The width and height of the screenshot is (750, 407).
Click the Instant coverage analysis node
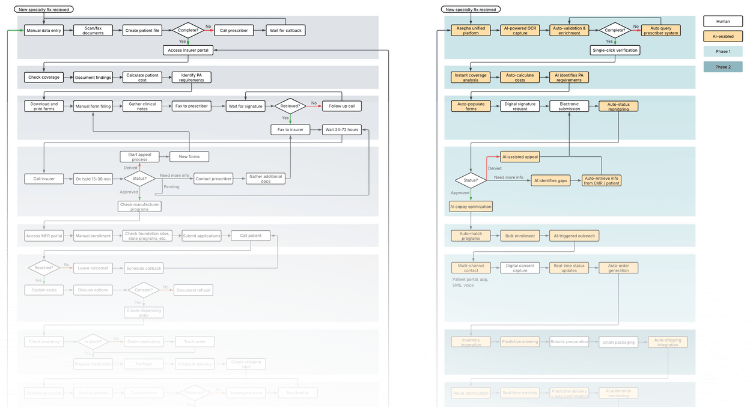471,77
